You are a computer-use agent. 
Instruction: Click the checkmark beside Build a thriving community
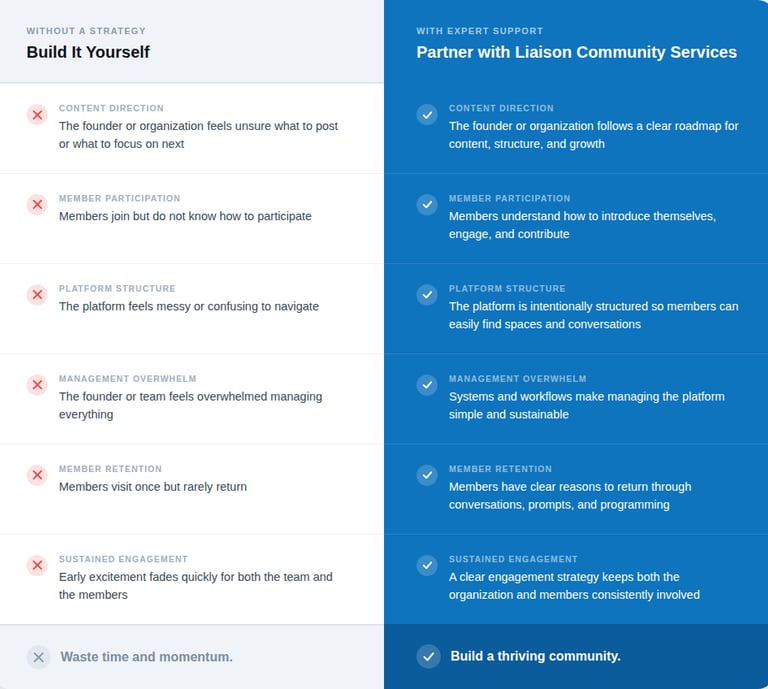click(428, 656)
